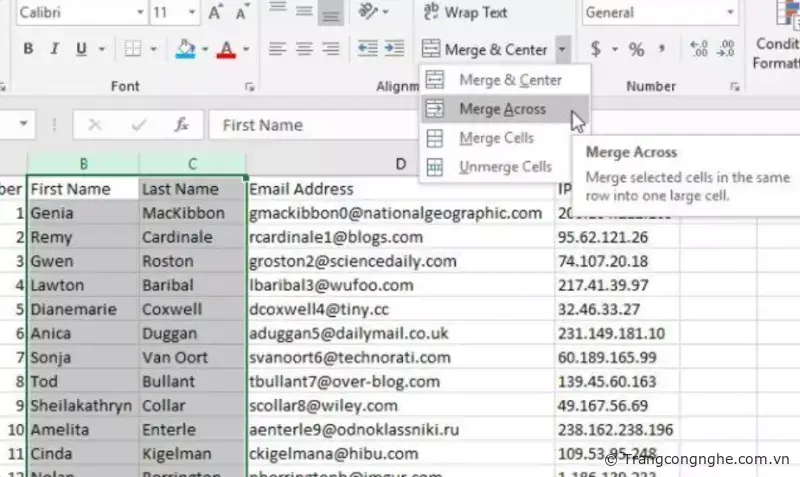
Task: Apply bold formatting to selected cells
Action: 28,49
